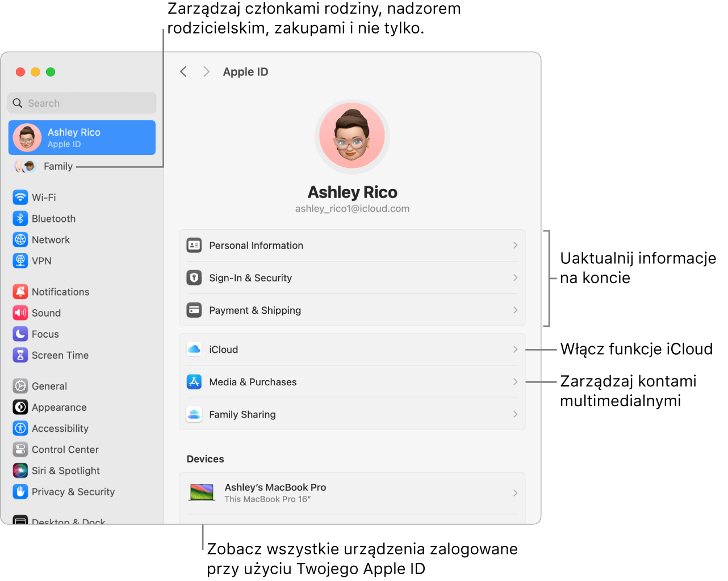
Task: Open Bluetooth label in sidebar
Action: pyautogui.click(x=53, y=218)
